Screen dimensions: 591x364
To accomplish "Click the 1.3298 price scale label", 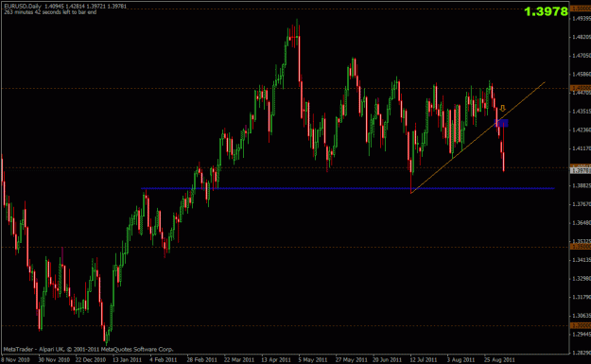I will click(582, 278).
